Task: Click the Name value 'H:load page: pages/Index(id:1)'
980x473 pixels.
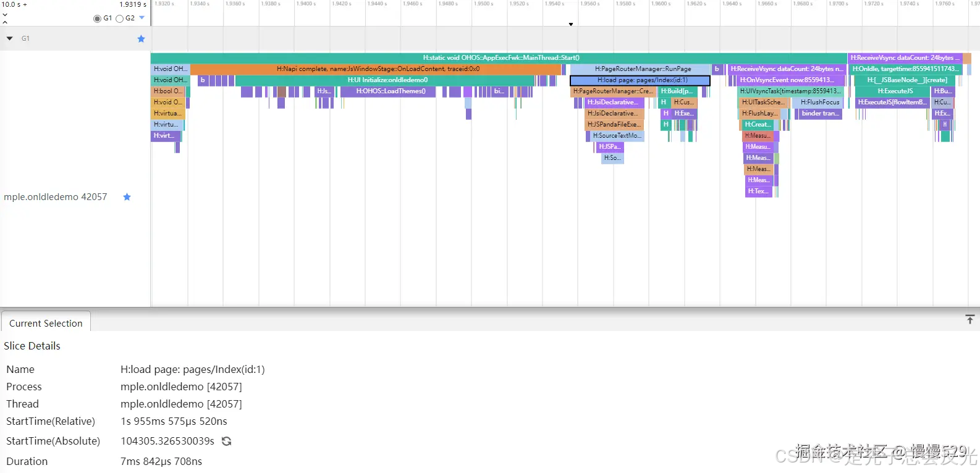Action: click(193, 369)
